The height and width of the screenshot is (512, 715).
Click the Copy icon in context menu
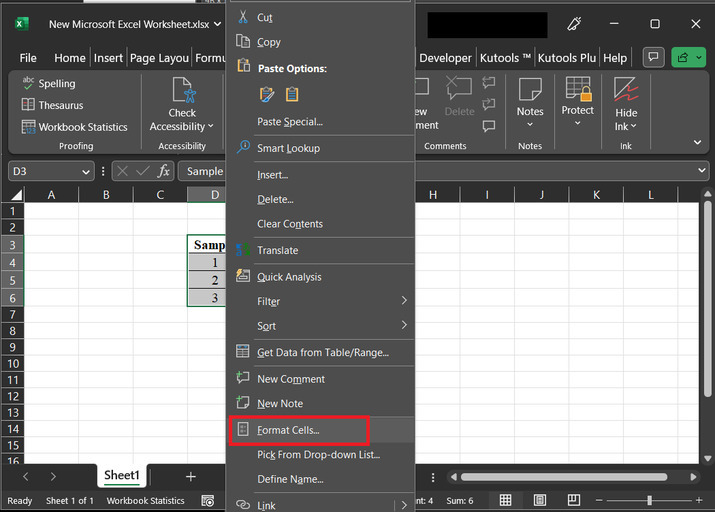coord(243,41)
